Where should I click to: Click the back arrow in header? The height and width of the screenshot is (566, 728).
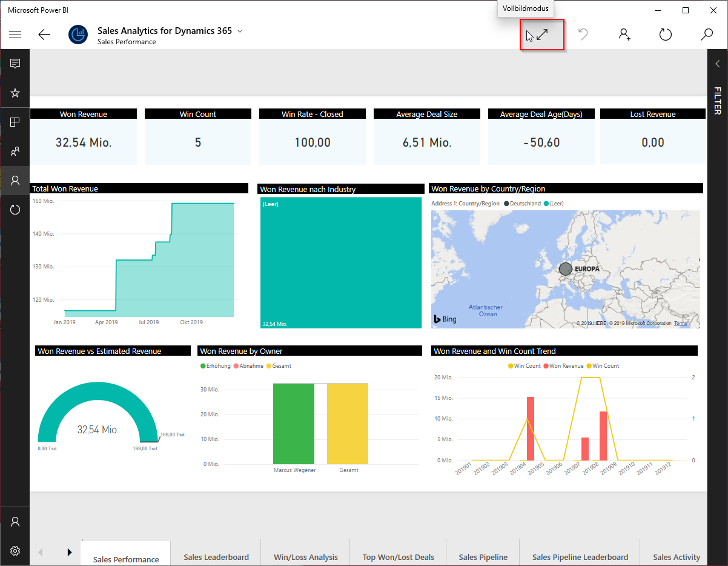[44, 35]
